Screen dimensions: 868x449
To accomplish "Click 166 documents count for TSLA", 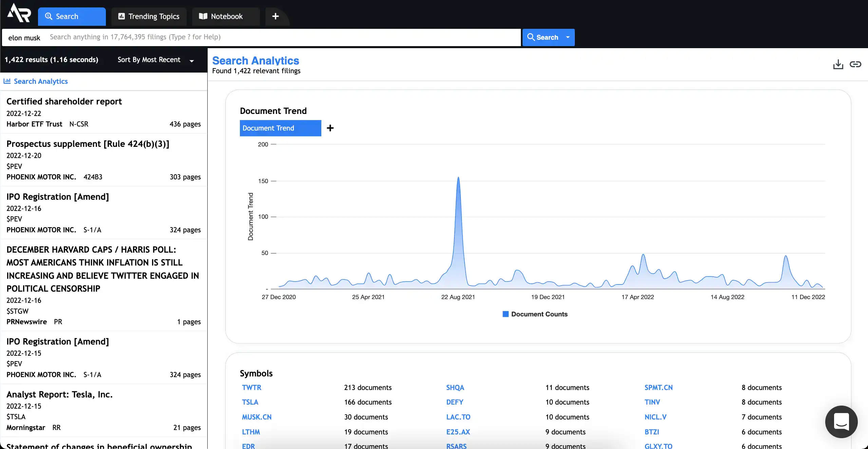I will click(x=368, y=402).
